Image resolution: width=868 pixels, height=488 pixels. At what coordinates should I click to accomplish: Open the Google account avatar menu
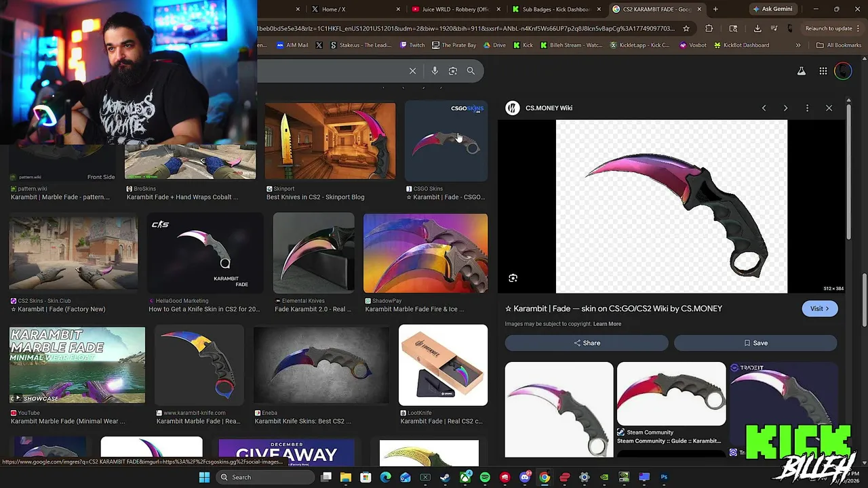click(x=843, y=71)
